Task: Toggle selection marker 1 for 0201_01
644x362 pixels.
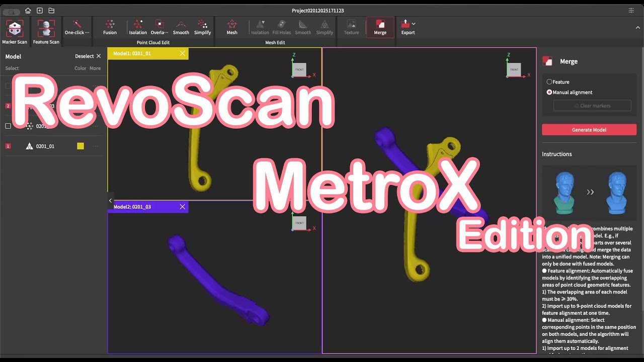Action: (8, 146)
